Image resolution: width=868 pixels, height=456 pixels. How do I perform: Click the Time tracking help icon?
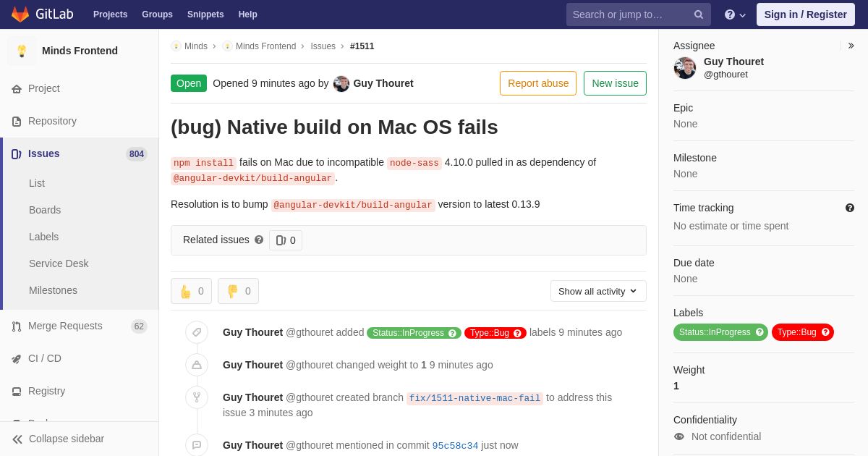coord(850,208)
